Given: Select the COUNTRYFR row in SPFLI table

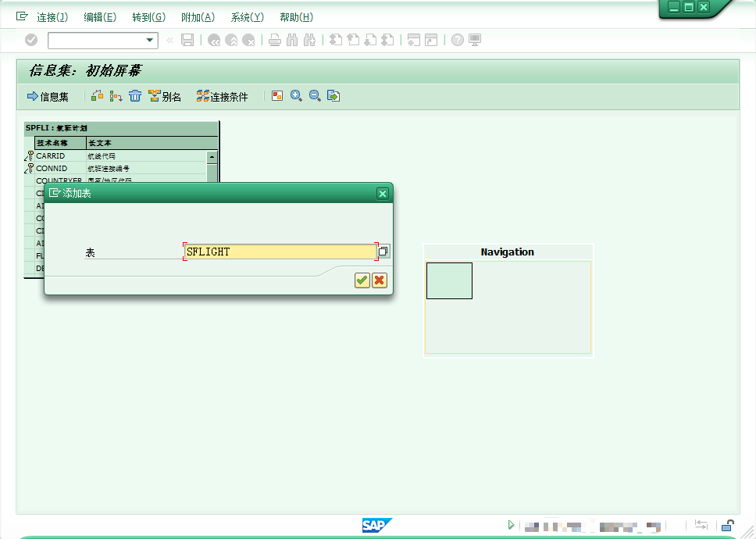Looking at the screenshot, I should pyautogui.click(x=116, y=180).
